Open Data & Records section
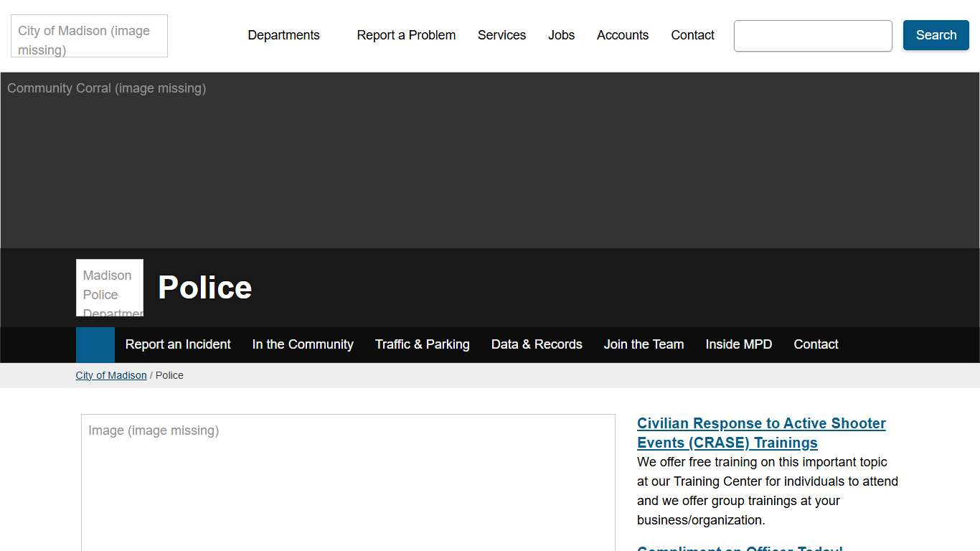This screenshot has width=980, height=551. coord(537,344)
